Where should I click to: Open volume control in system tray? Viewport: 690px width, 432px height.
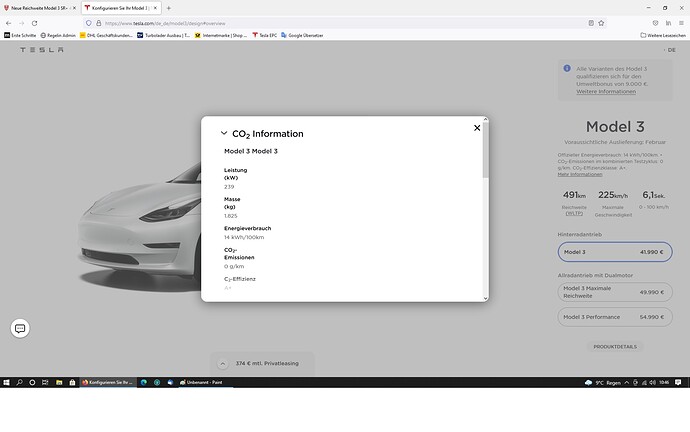coord(652,383)
